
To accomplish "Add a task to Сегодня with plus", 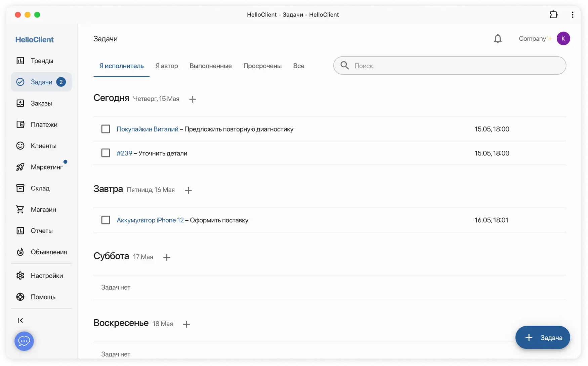I will [193, 99].
